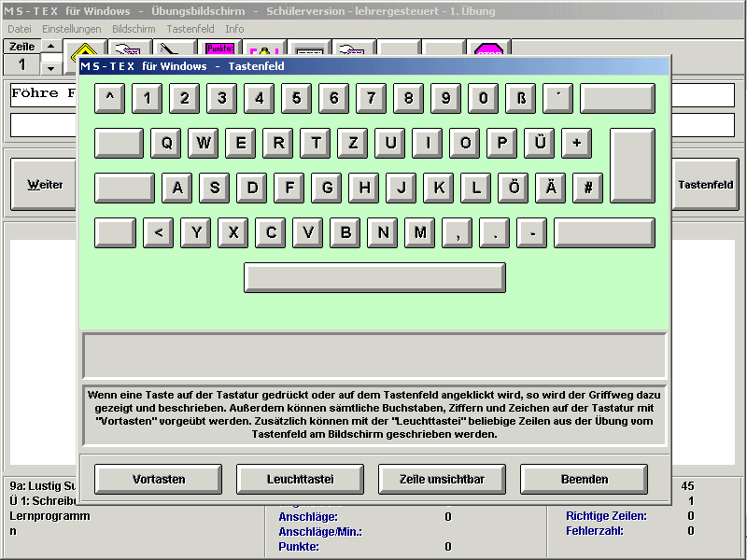Decrease the Zeile number with the down arrow

coord(51,67)
